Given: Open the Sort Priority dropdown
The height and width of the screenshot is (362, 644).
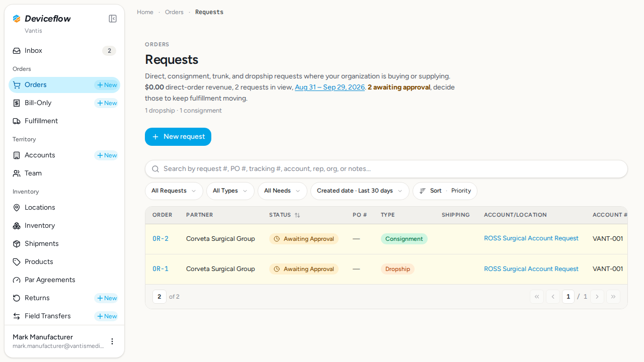Looking at the screenshot, I should (x=445, y=191).
